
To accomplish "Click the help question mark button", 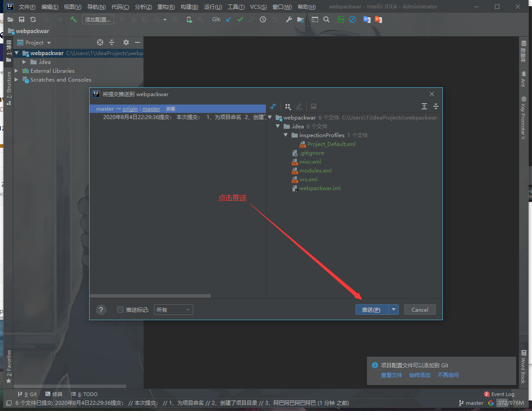I will (101, 310).
